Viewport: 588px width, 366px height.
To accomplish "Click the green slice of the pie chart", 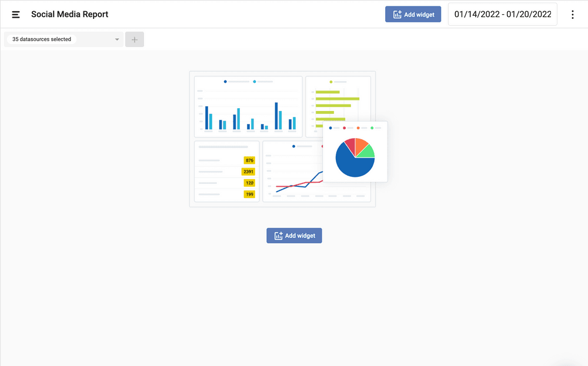I will click(x=367, y=152).
